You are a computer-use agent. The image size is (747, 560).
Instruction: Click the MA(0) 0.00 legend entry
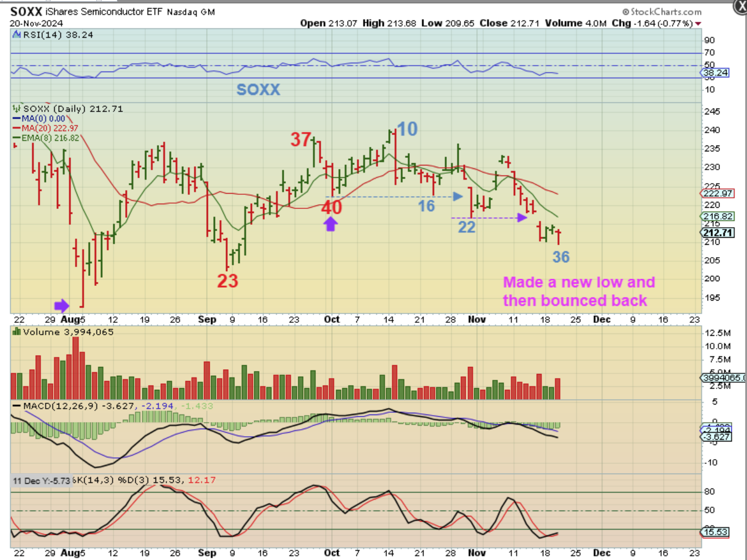tap(39, 119)
